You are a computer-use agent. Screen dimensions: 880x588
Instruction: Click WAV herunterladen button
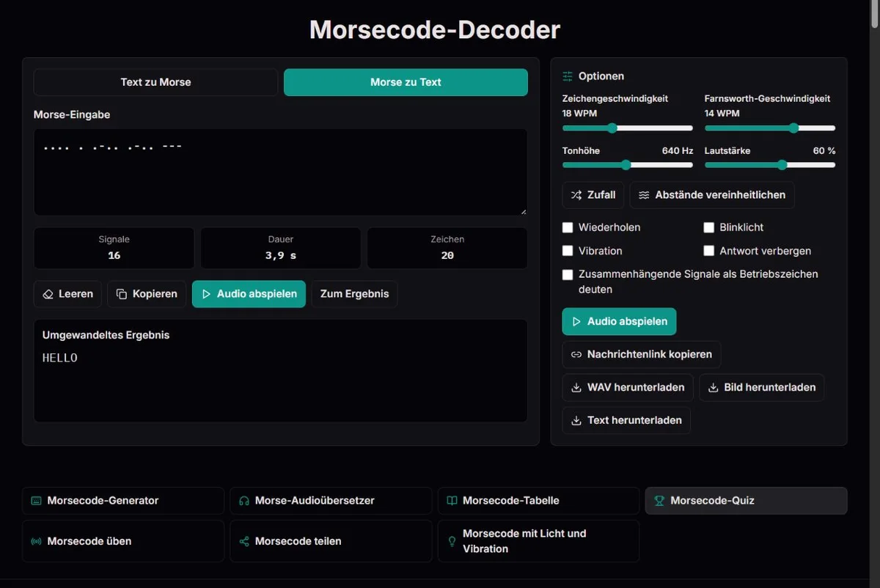pos(628,388)
